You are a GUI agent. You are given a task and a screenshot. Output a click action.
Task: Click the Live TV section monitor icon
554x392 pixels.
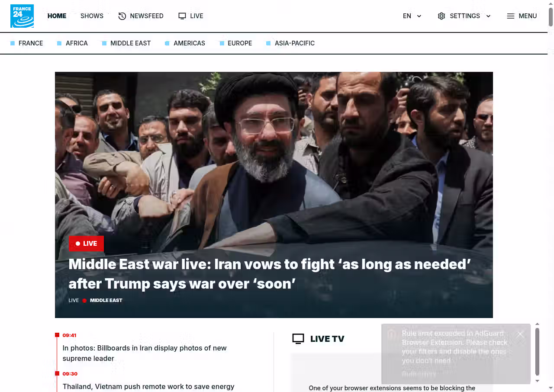[x=298, y=339]
